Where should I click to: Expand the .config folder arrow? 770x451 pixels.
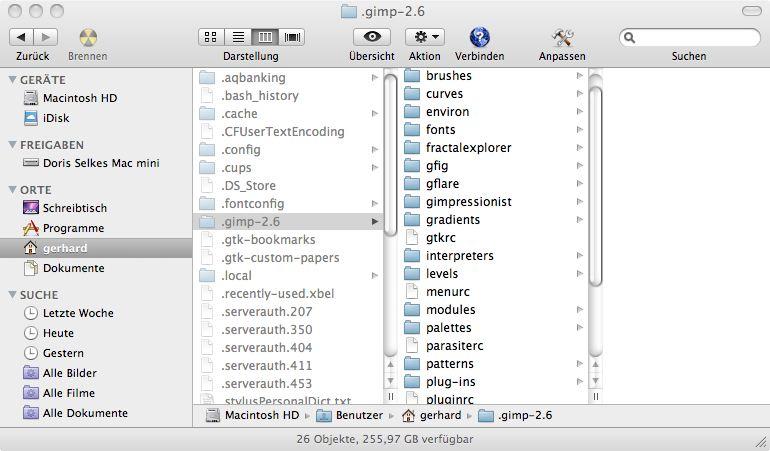point(375,149)
